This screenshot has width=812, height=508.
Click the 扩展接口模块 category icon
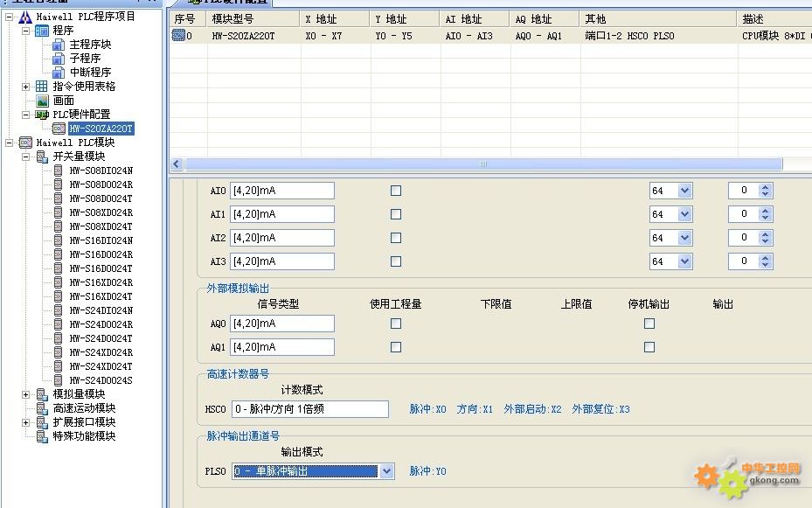pos(42,422)
